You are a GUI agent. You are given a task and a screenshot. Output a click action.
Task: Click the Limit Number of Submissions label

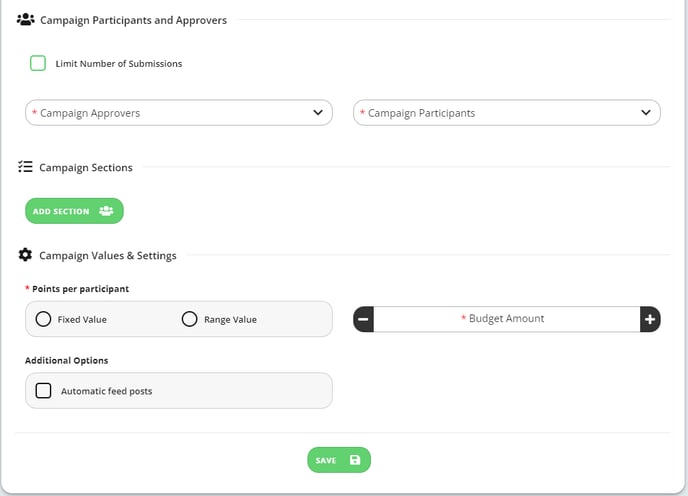[x=118, y=64]
